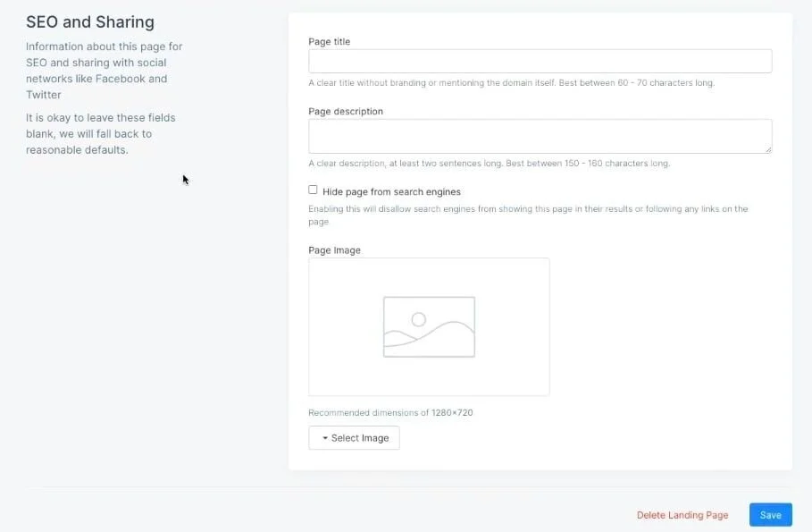The width and height of the screenshot is (812, 532).
Task: Click the 'SEO and Sharing' heading
Action: click(90, 22)
